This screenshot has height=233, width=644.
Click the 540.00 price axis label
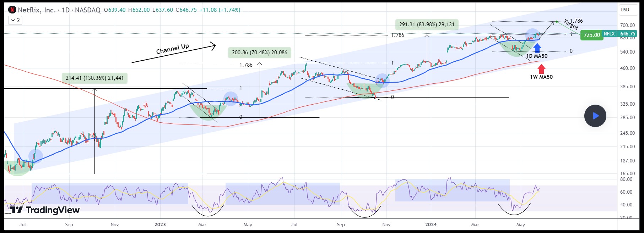pos(627,52)
